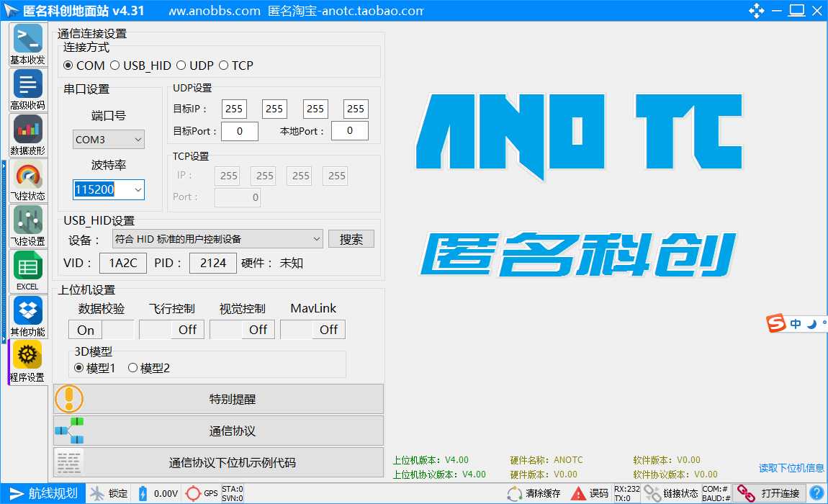Open the COM3 port dropdown

pyautogui.click(x=108, y=140)
